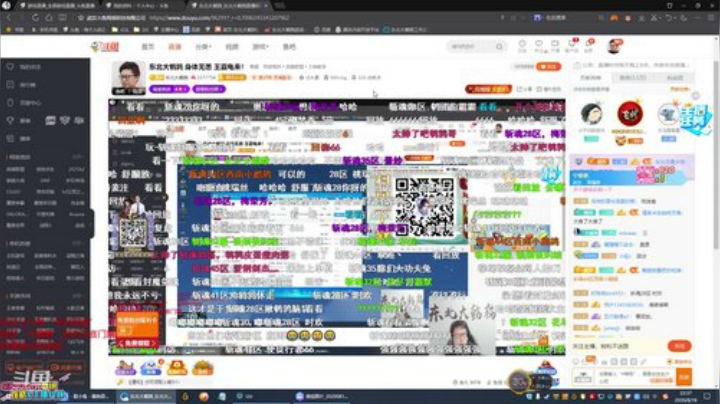Expand the browser undo arrow dropdown
Viewport: 720px width, 404px height.
pos(675,17)
